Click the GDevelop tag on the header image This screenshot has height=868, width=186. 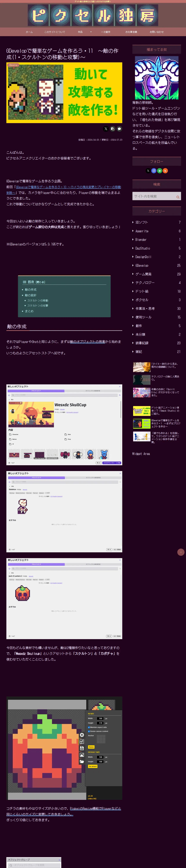(13, 65)
